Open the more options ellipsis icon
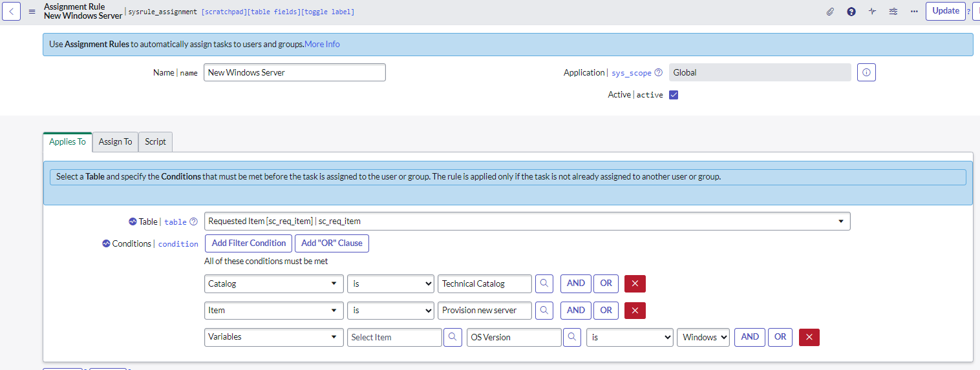The width and height of the screenshot is (980, 370). 914,12
